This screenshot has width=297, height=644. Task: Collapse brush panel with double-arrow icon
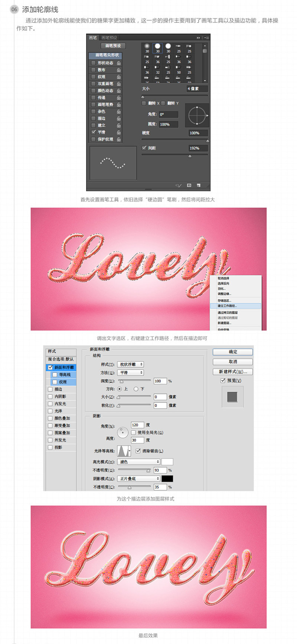[x=198, y=38]
